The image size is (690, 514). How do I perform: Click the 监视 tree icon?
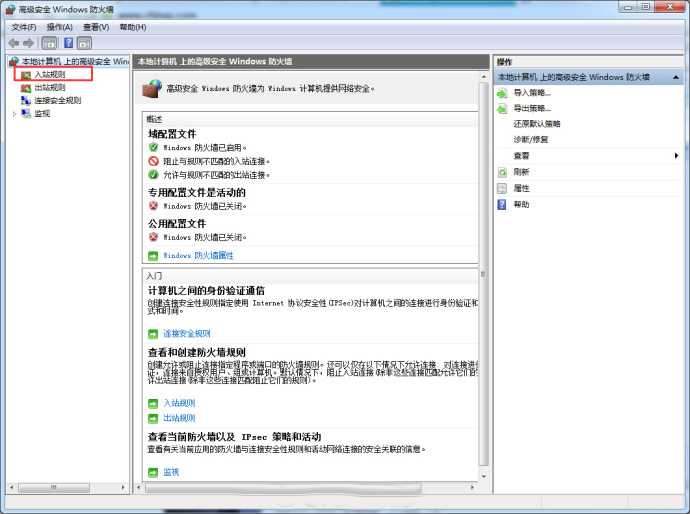26,114
